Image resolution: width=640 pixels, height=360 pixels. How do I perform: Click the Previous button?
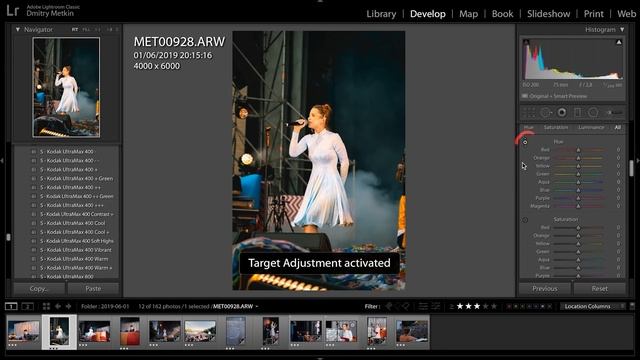point(544,289)
